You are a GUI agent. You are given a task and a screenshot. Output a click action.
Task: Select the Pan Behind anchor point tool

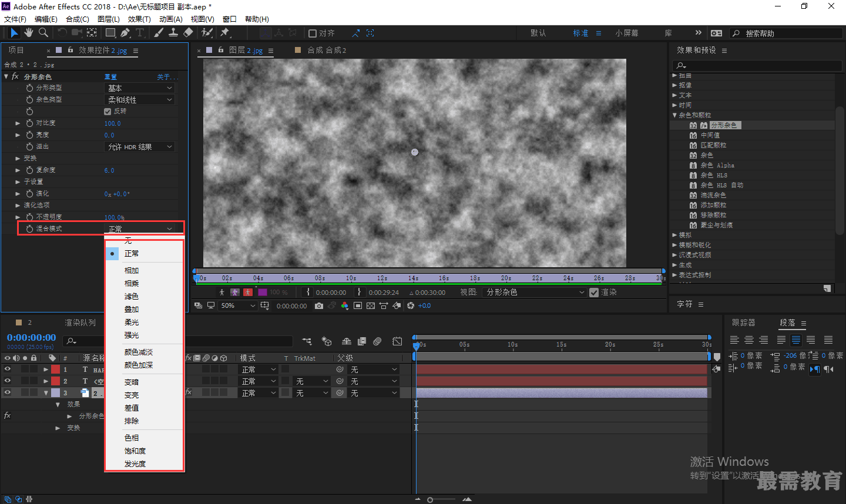92,33
